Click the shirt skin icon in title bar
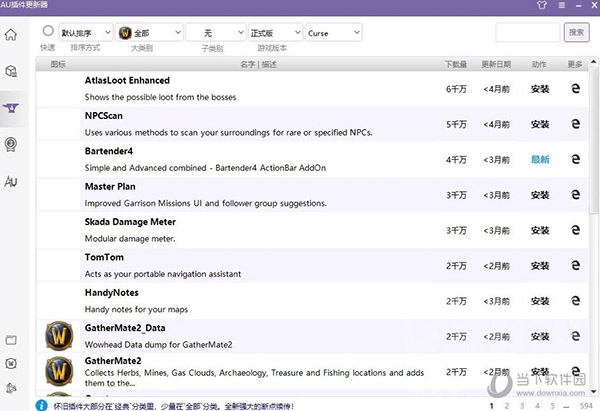 [x=541, y=5]
